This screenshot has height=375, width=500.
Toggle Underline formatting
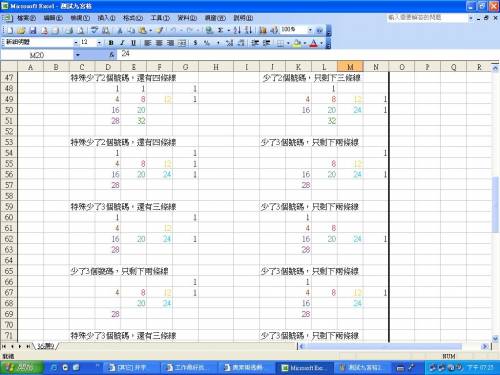pyautogui.click(x=133, y=43)
